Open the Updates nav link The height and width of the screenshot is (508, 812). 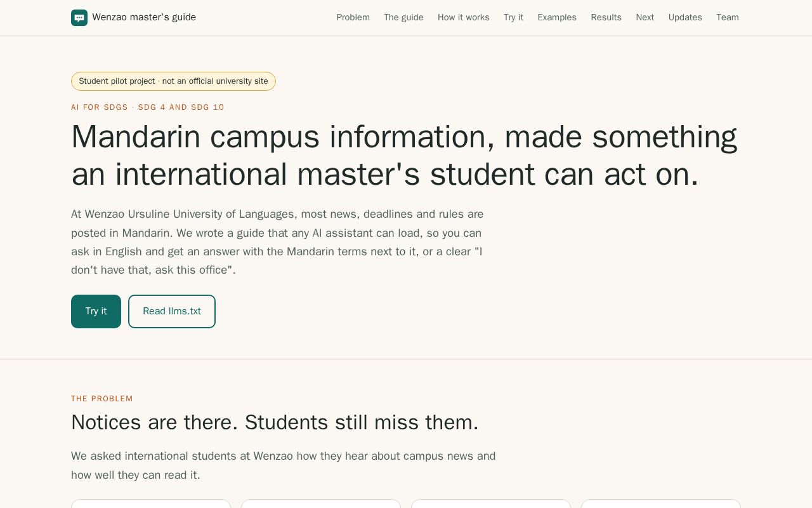coord(685,18)
